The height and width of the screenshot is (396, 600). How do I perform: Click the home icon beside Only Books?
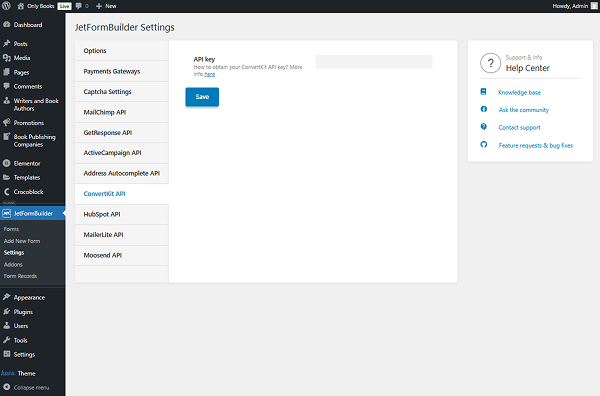[x=21, y=6]
